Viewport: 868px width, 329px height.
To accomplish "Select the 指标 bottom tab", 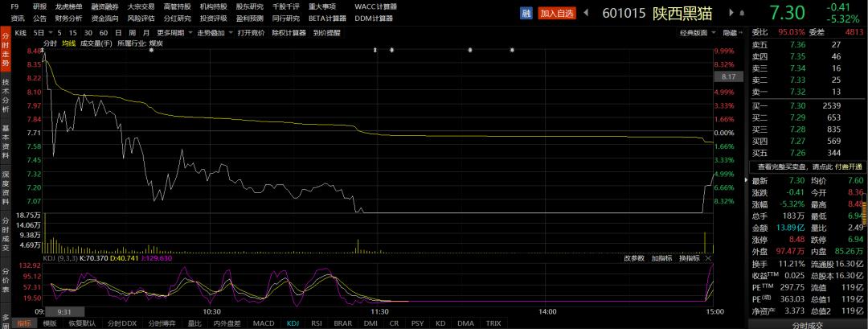I will point(24,323).
